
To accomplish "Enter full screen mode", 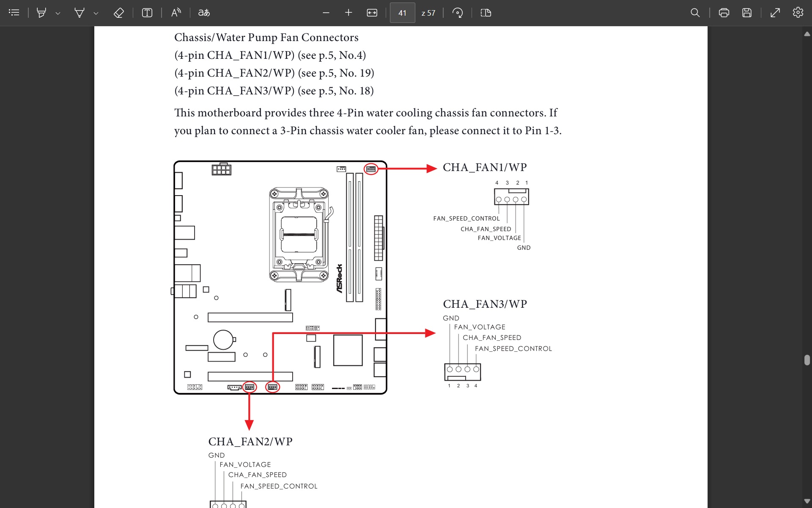I will point(775,13).
